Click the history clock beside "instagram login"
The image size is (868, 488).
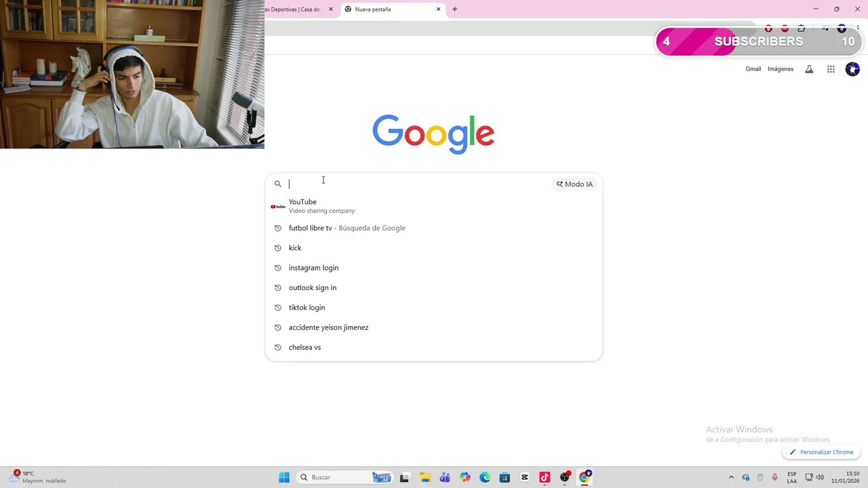click(278, 268)
